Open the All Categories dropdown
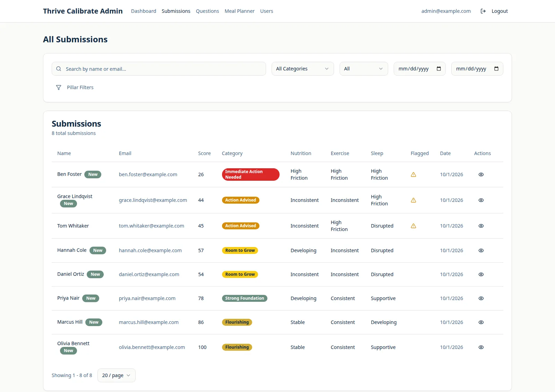 pyautogui.click(x=302, y=69)
